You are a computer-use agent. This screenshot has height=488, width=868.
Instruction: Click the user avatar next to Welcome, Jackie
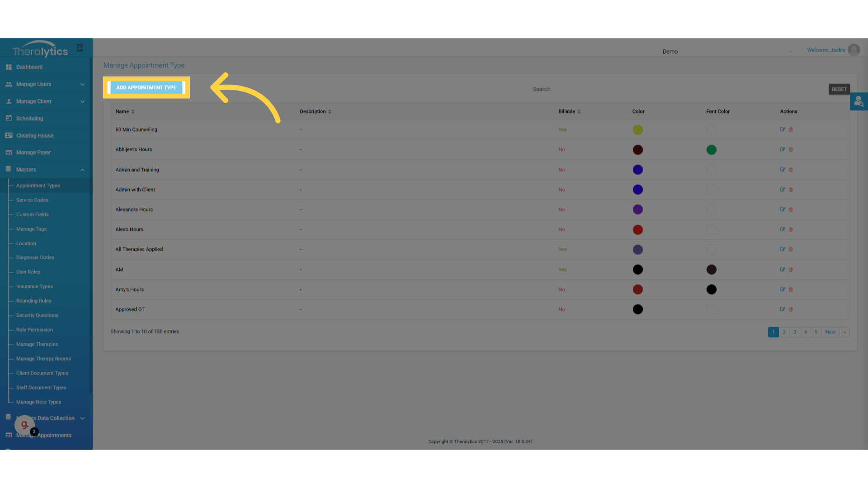[x=854, y=50]
